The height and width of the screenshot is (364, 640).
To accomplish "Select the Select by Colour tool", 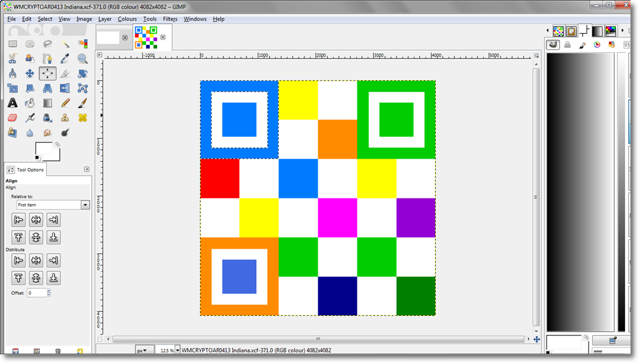I will [x=82, y=44].
